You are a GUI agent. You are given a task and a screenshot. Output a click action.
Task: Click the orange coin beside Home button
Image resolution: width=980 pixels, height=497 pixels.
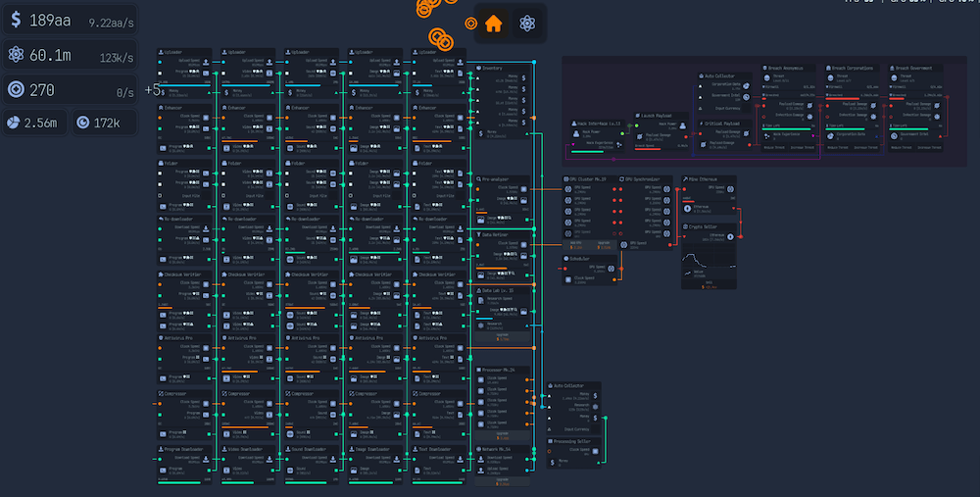coord(470,24)
